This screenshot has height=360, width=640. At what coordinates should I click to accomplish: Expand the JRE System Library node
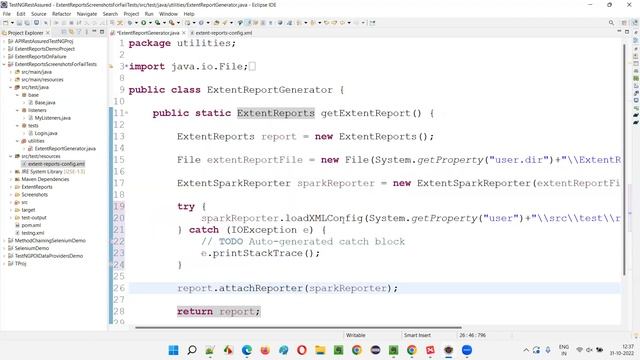pos(11,171)
